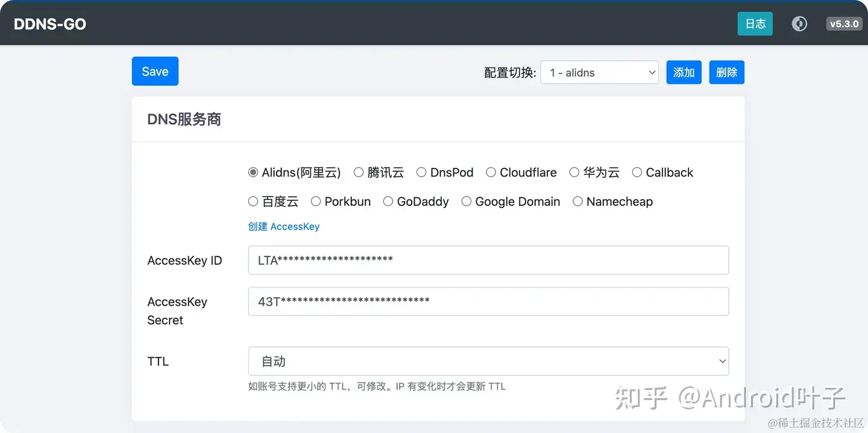Click the DNS服务商 section heading
The width and height of the screenshot is (868, 433).
pyautogui.click(x=184, y=119)
